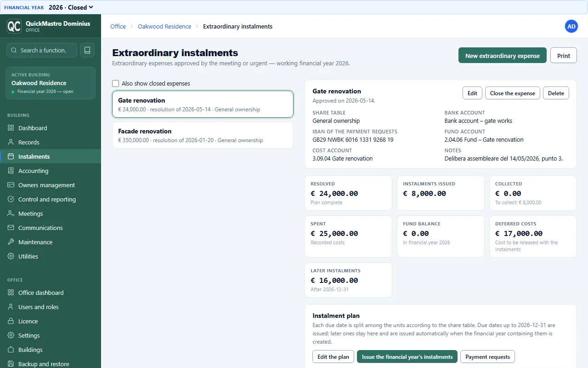Click the Office dashboard grid icon
Viewport: 588px width, 368px height.
11,293
